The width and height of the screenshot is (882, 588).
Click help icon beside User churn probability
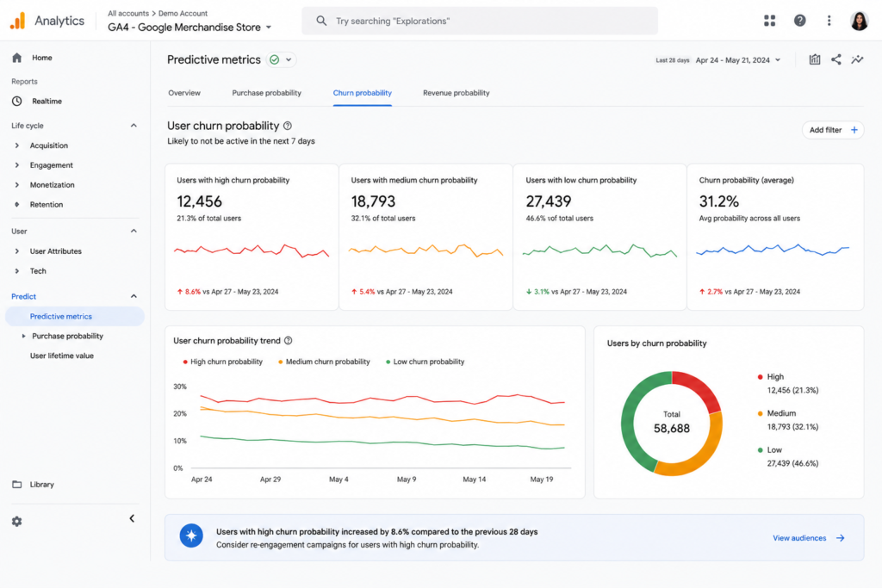(288, 126)
